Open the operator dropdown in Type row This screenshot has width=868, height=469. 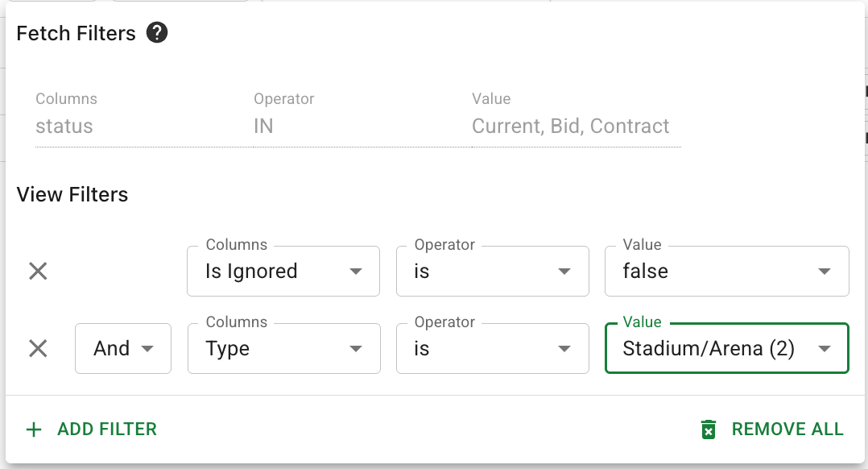(493, 348)
